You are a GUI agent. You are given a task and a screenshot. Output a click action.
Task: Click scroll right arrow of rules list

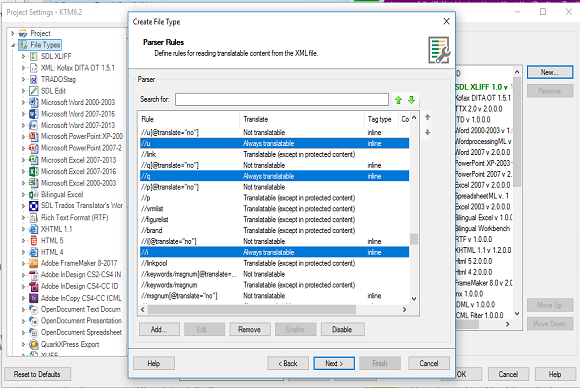point(404,309)
